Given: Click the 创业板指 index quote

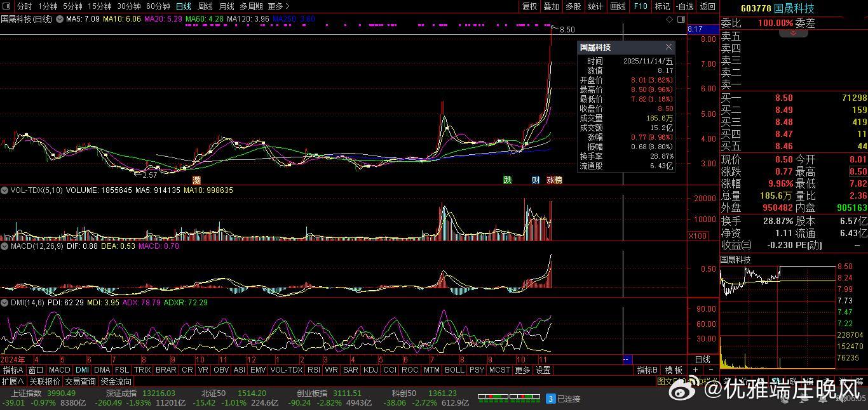Looking at the screenshot, I should click(329, 398).
